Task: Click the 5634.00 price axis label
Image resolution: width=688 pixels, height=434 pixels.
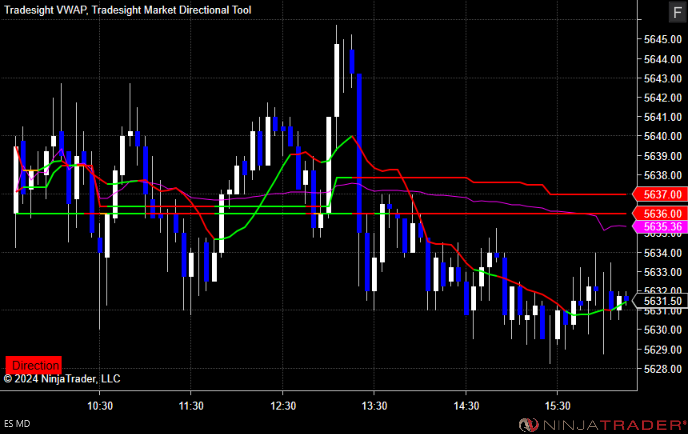Action: tap(663, 253)
